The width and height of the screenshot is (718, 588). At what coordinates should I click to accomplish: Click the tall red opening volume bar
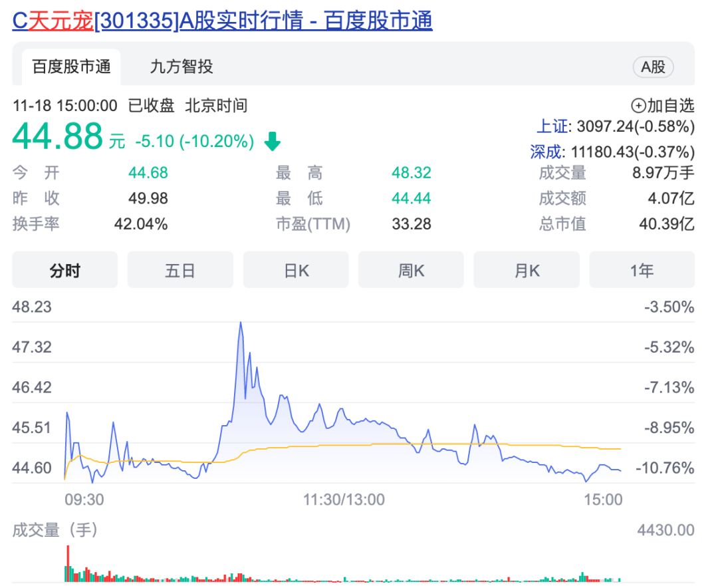(x=68, y=563)
